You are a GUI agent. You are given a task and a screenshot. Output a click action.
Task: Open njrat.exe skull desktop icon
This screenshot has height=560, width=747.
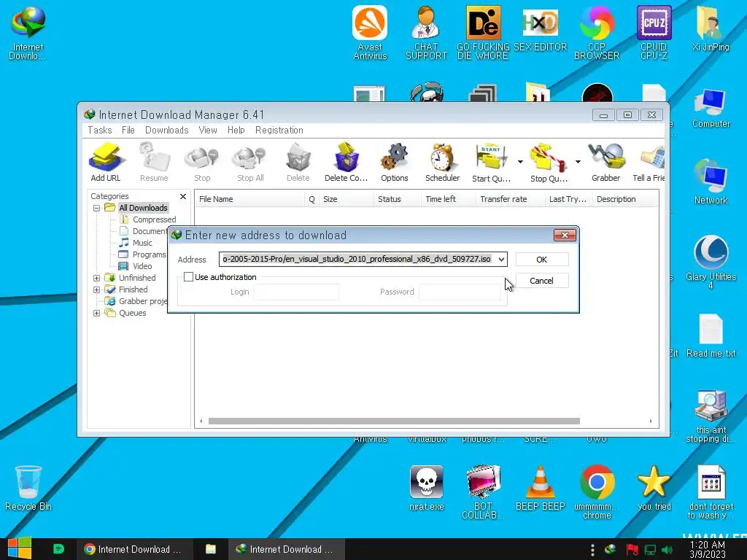tap(426, 488)
